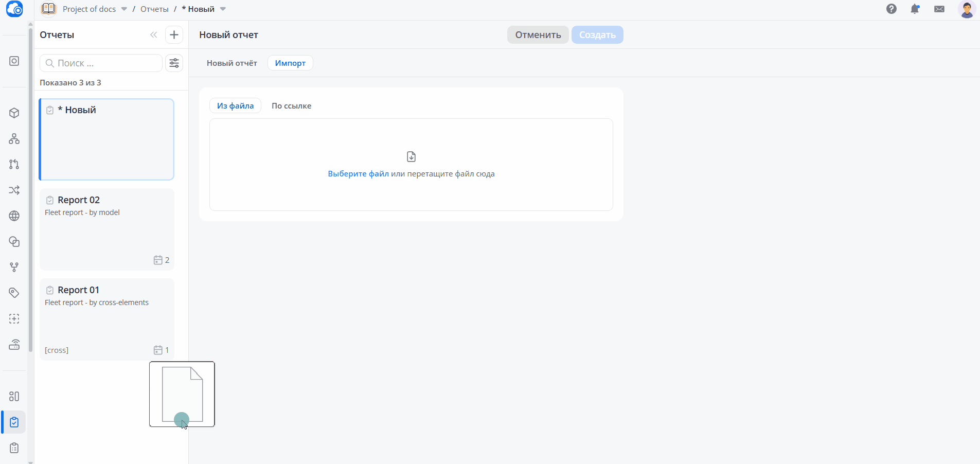
Task: Open the sidebar dashed selection plus icon
Action: tap(14, 319)
